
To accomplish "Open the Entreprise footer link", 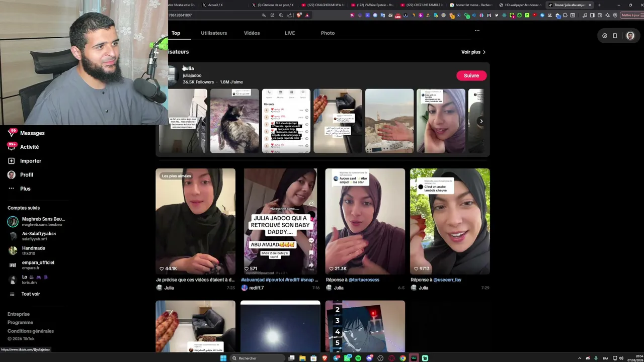I will (x=19, y=314).
